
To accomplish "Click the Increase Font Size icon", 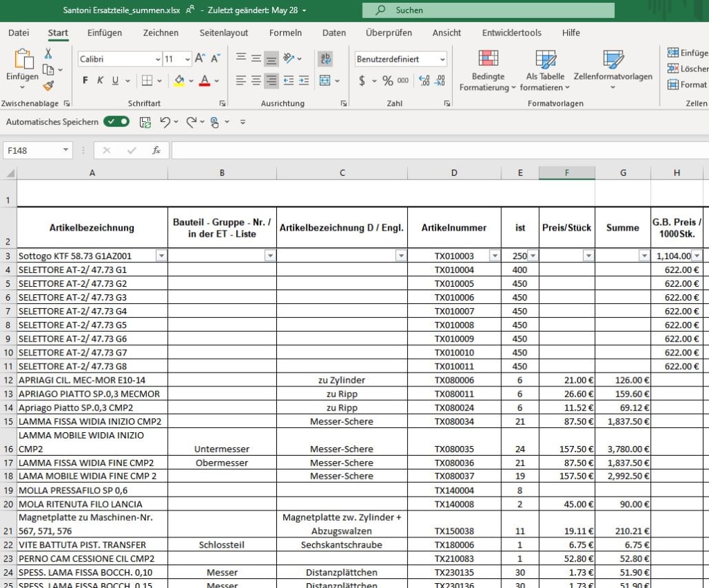I will [x=199, y=59].
